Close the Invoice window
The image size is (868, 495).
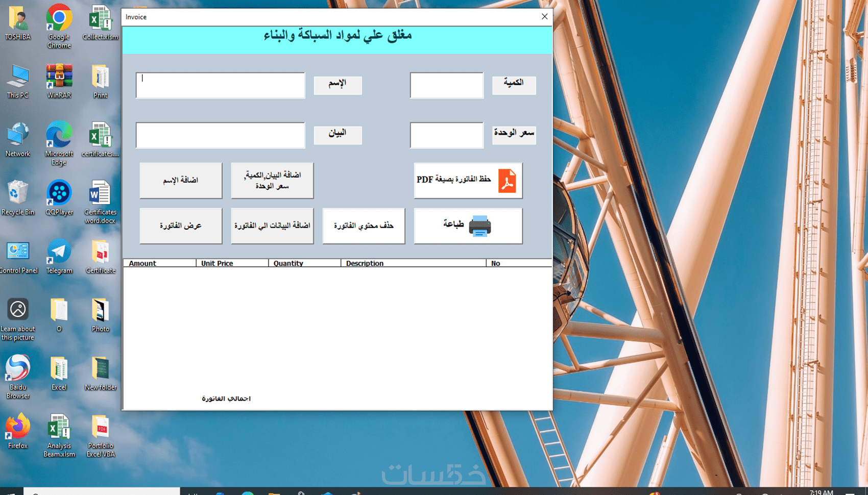pos(544,17)
